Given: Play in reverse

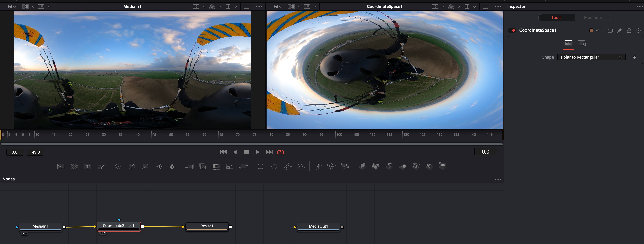Looking at the screenshot, I should (x=235, y=152).
